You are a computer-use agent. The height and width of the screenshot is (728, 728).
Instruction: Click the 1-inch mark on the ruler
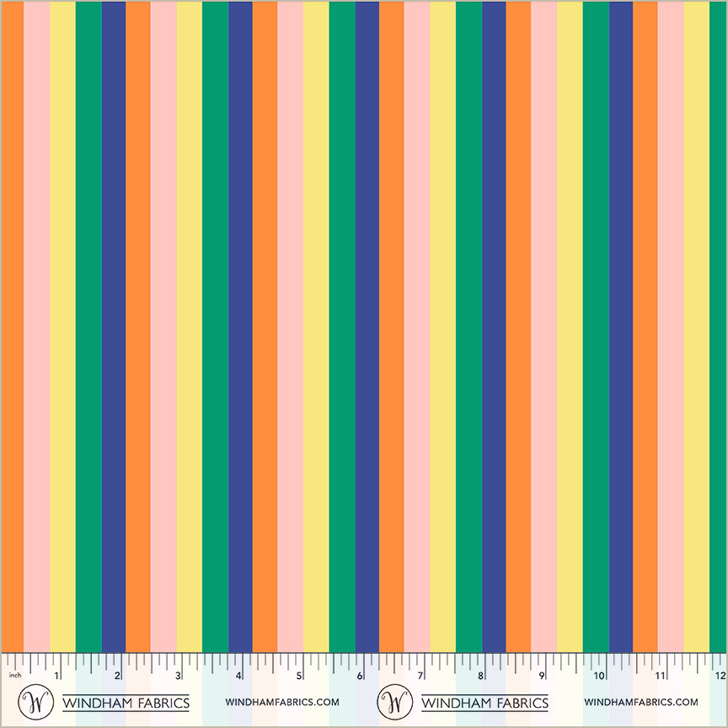click(55, 674)
